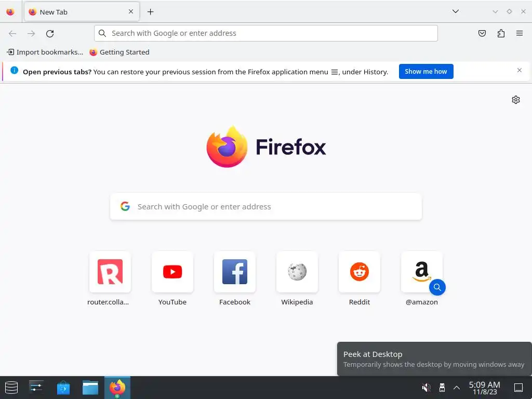Screen dimensions: 532x399
Task: Select the New Tab tab
Action: (82, 12)
